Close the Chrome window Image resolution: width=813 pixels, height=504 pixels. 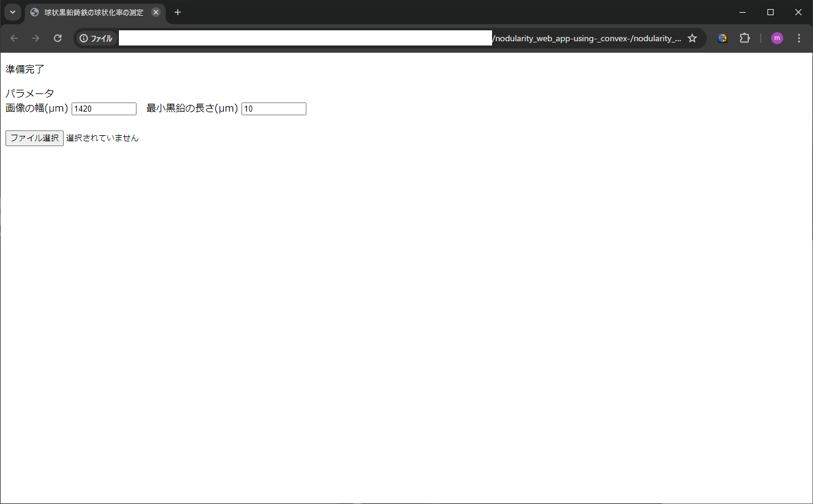coord(798,12)
